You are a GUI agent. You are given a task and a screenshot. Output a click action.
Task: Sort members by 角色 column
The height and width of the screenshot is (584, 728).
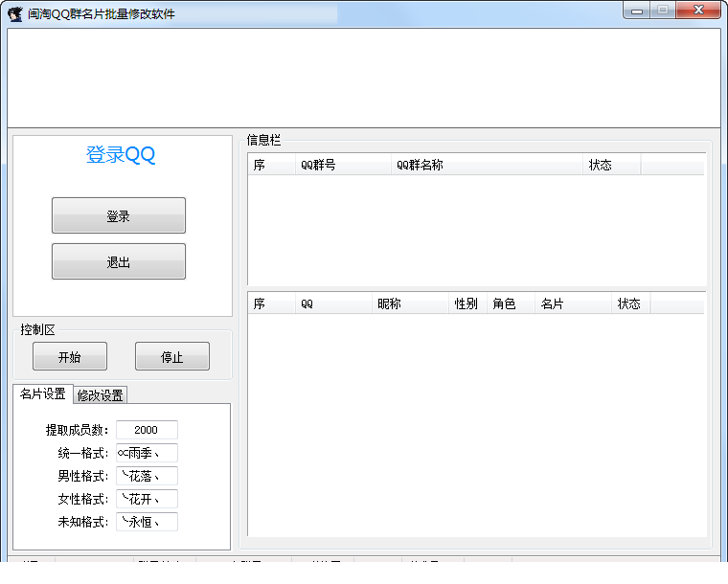[511, 303]
